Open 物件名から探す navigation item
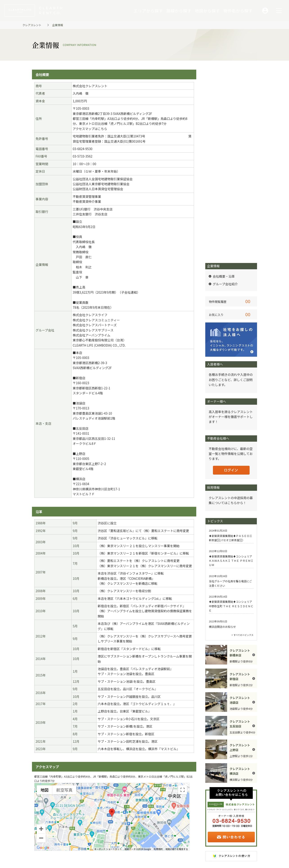This screenshot has height=868, width=289. [237, 11]
